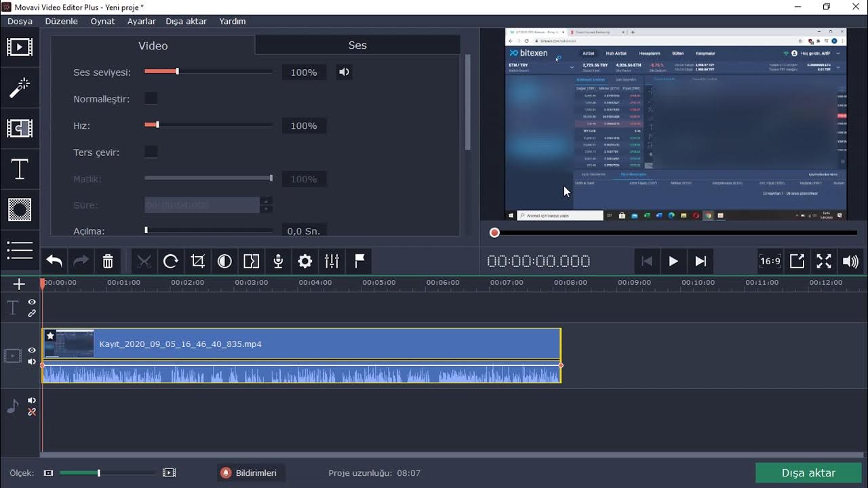The image size is (868, 488).
Task: Open the Dışa aktar menu
Action: pyautogui.click(x=186, y=21)
